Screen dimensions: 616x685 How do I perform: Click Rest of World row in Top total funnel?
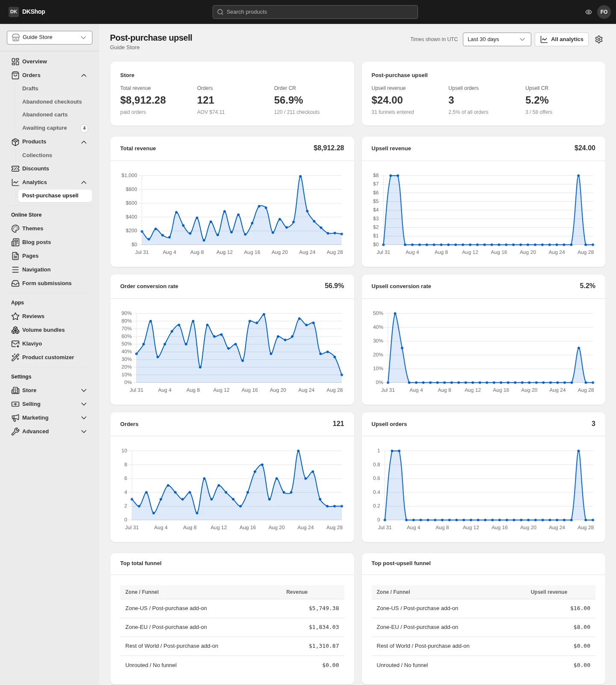coord(232,646)
